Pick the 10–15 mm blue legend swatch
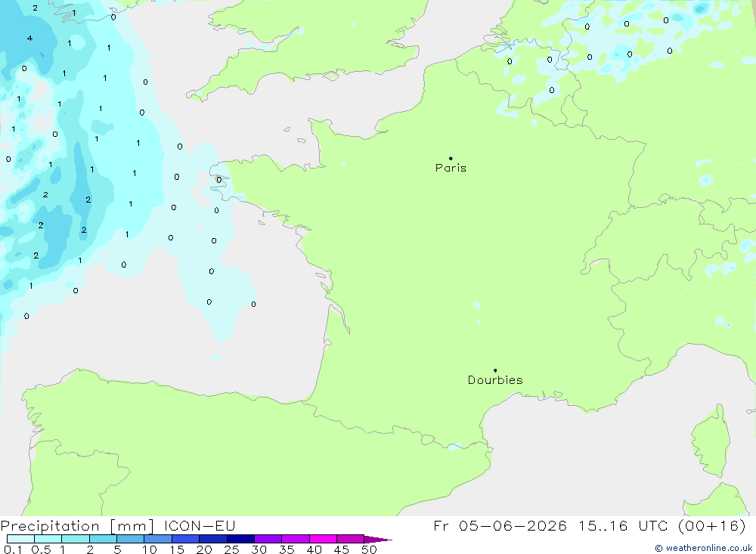 pyautogui.click(x=158, y=539)
